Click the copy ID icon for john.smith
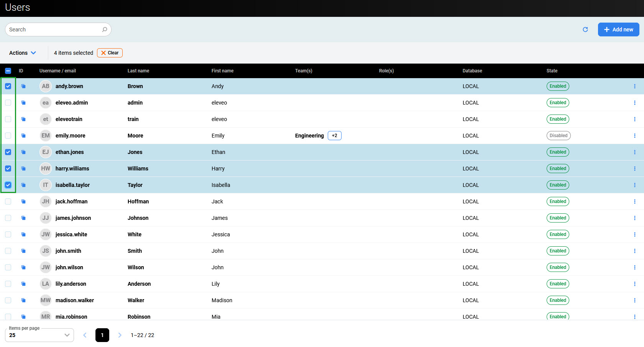The image size is (644, 347). tap(23, 251)
